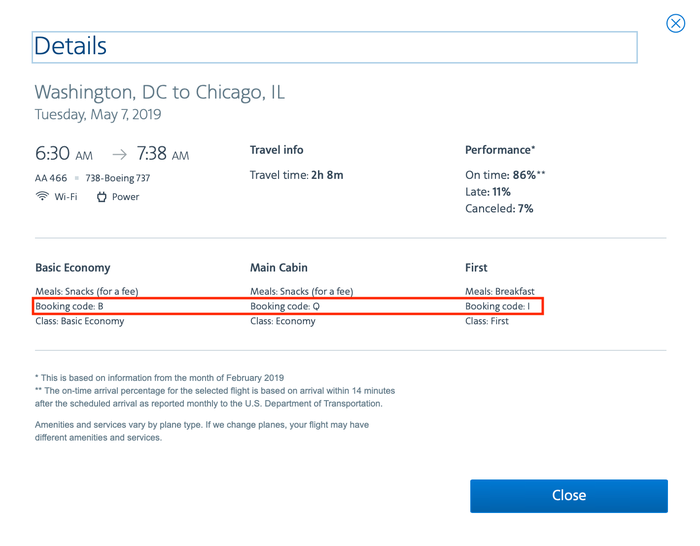This screenshot has height=546, width=700.
Task: Click Class: Basic Economy text
Action: pyautogui.click(x=80, y=321)
